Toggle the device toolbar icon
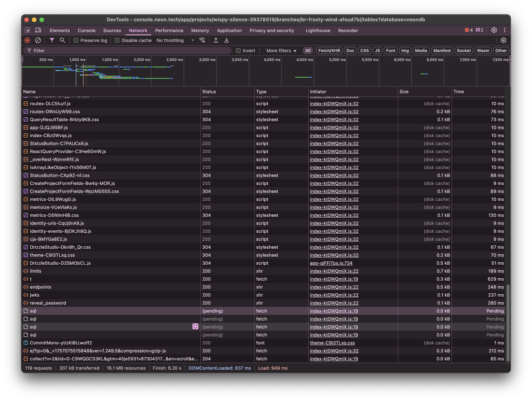532x401 pixels. (38, 30)
